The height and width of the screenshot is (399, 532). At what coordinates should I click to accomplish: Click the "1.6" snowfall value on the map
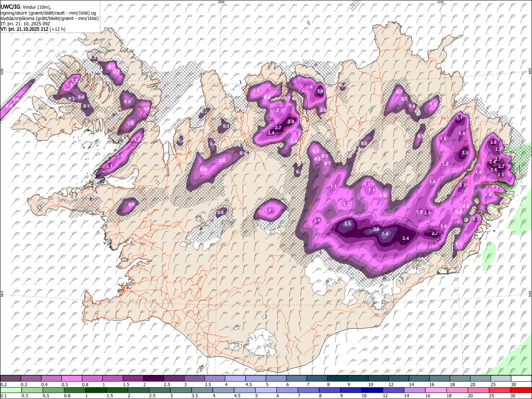tap(443, 139)
